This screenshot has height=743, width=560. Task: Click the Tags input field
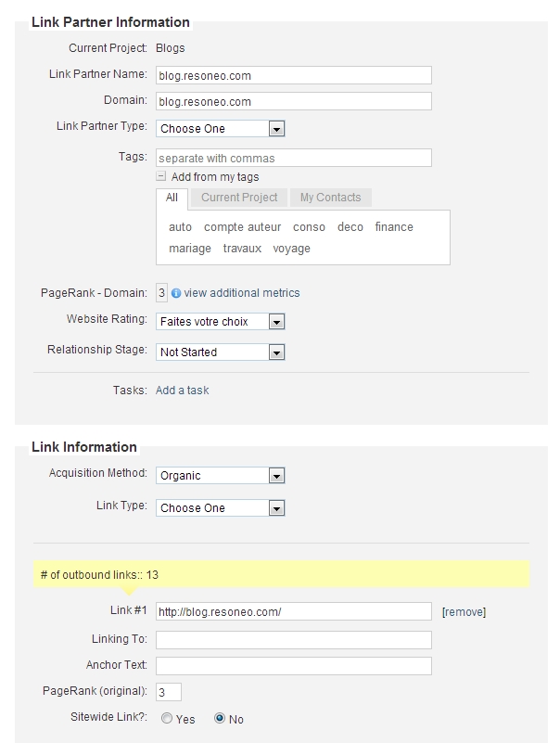(x=294, y=158)
